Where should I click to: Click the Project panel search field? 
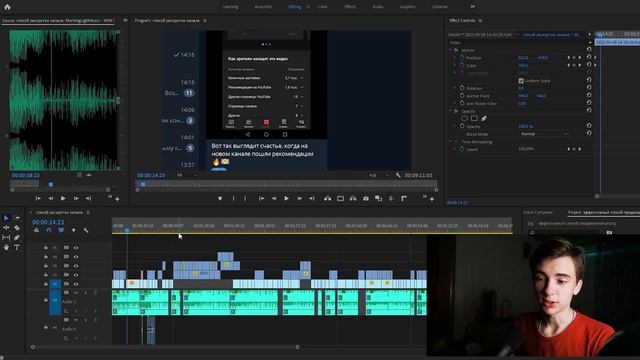point(565,232)
